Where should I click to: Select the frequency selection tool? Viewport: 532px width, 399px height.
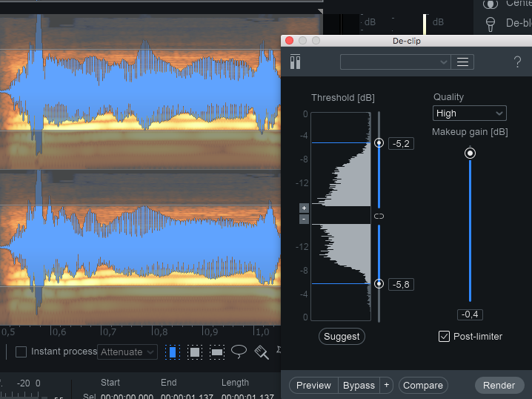[217, 352]
